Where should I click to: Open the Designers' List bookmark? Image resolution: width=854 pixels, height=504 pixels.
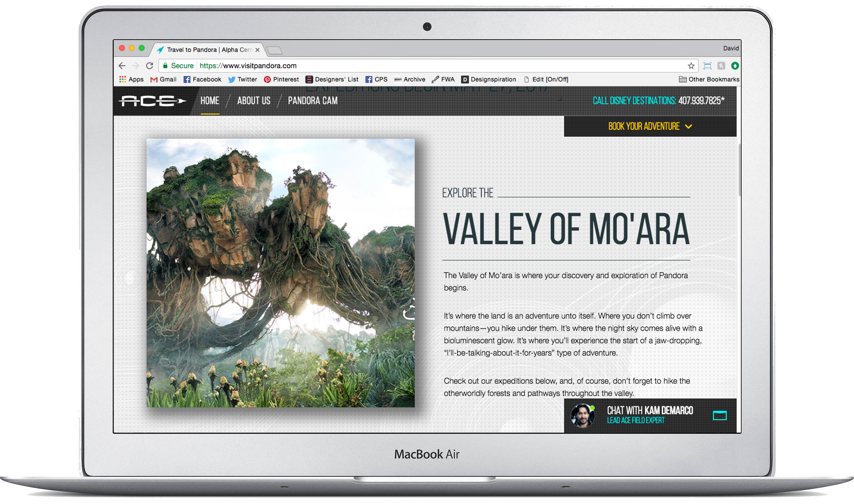pyautogui.click(x=332, y=79)
